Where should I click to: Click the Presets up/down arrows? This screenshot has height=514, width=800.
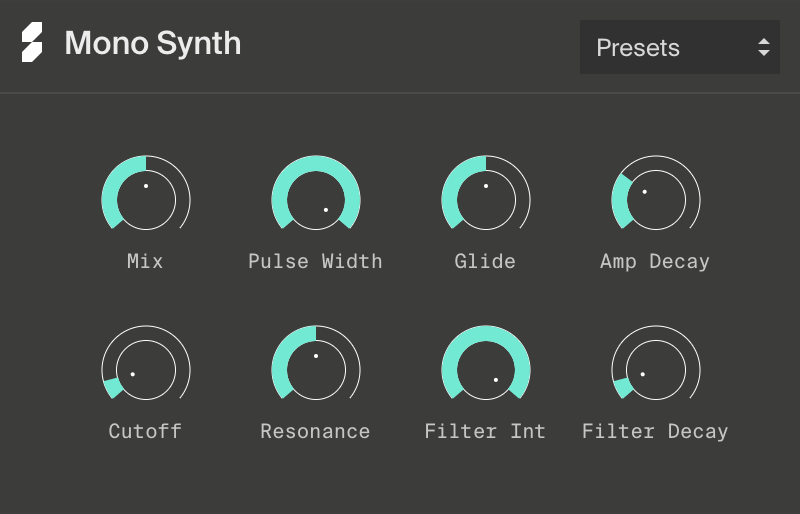pos(763,47)
